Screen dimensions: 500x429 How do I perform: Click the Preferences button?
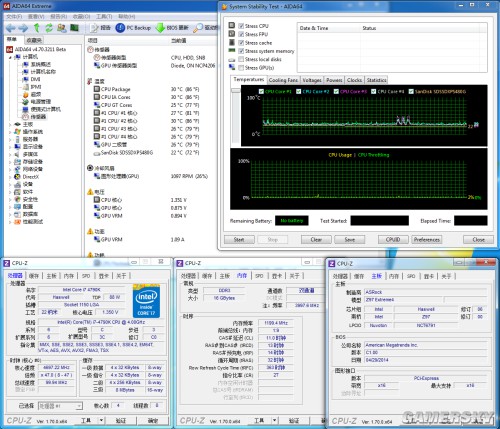(x=426, y=240)
